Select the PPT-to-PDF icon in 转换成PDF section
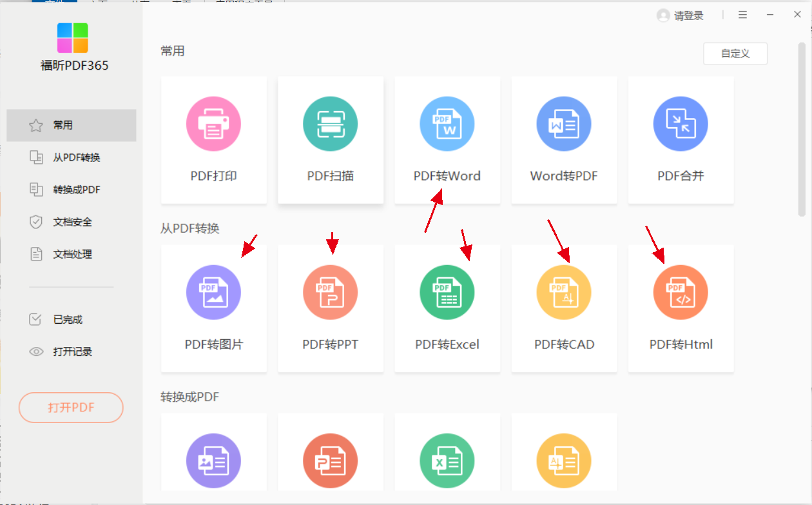 pos(331,460)
